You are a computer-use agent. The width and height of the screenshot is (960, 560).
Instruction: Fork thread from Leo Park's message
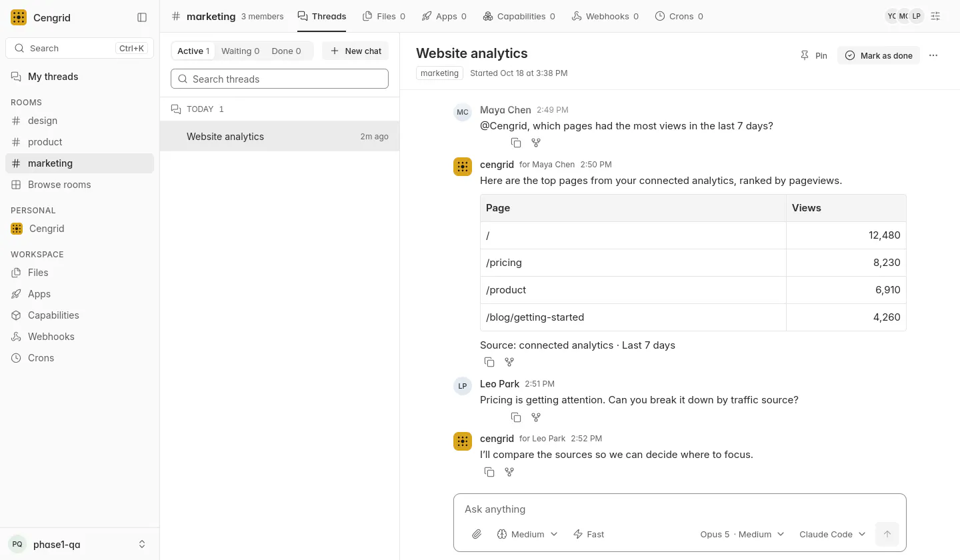click(x=536, y=417)
